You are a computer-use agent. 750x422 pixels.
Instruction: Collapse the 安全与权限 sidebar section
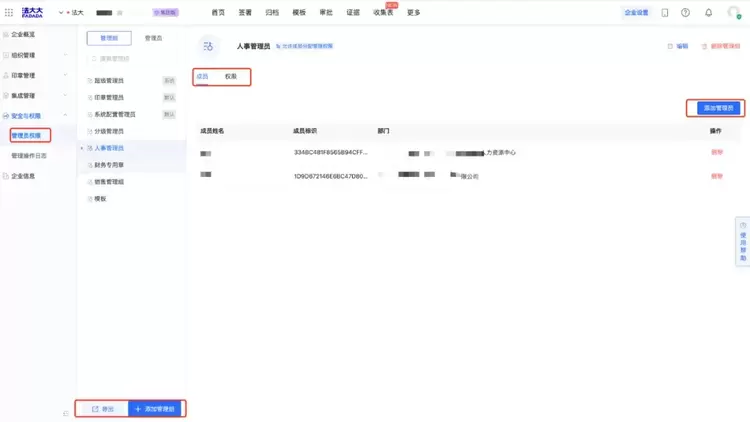pyautogui.click(x=66, y=115)
